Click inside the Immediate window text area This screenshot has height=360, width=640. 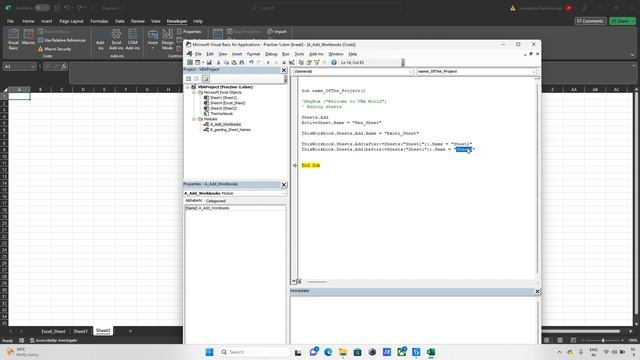pos(413,320)
